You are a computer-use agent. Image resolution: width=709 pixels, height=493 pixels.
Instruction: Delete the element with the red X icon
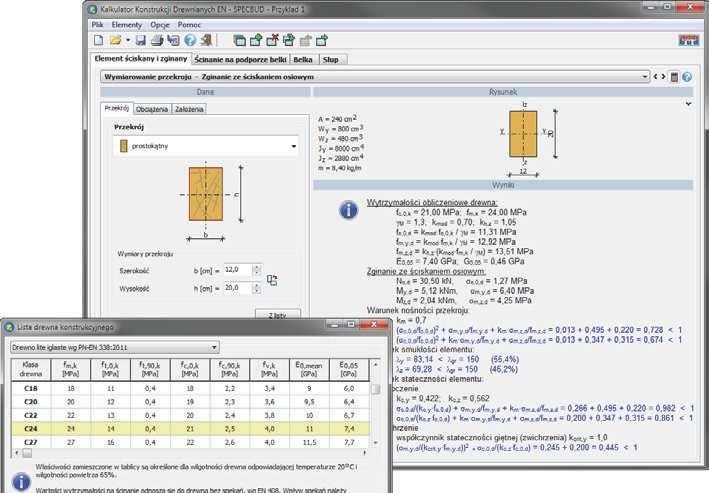(x=272, y=40)
